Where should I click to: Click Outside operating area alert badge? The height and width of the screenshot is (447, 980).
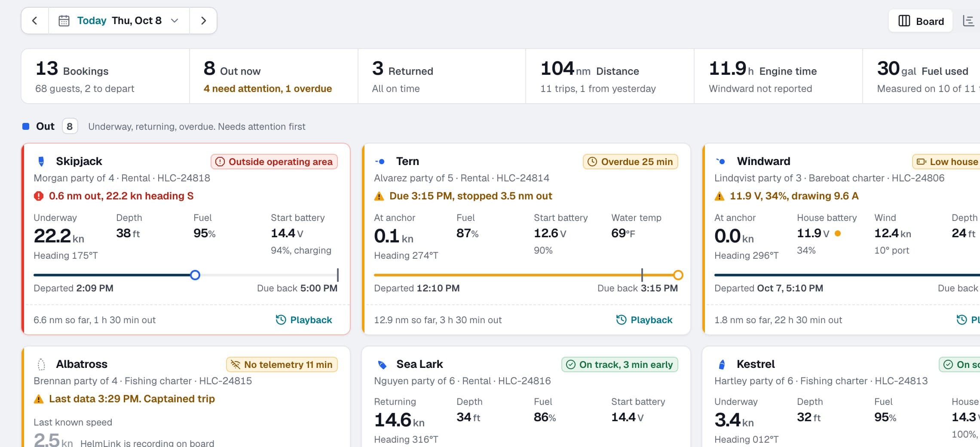click(274, 162)
